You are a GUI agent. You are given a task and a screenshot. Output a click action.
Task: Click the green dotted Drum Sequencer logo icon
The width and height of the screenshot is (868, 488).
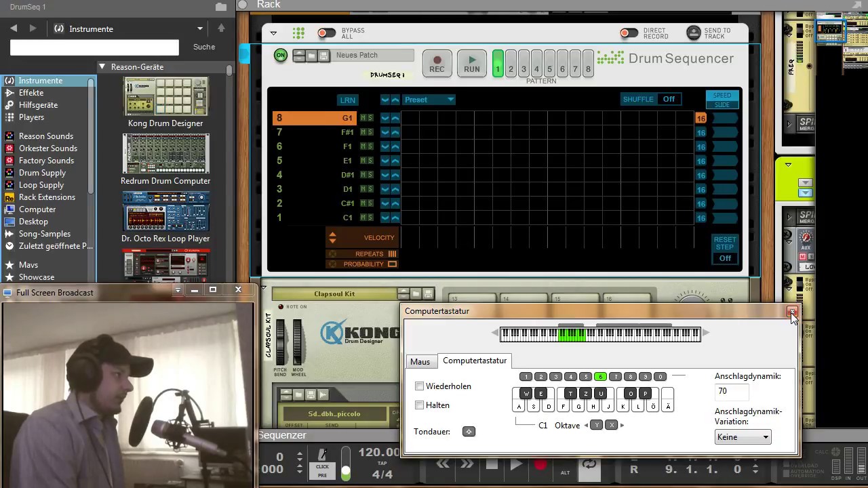(299, 33)
